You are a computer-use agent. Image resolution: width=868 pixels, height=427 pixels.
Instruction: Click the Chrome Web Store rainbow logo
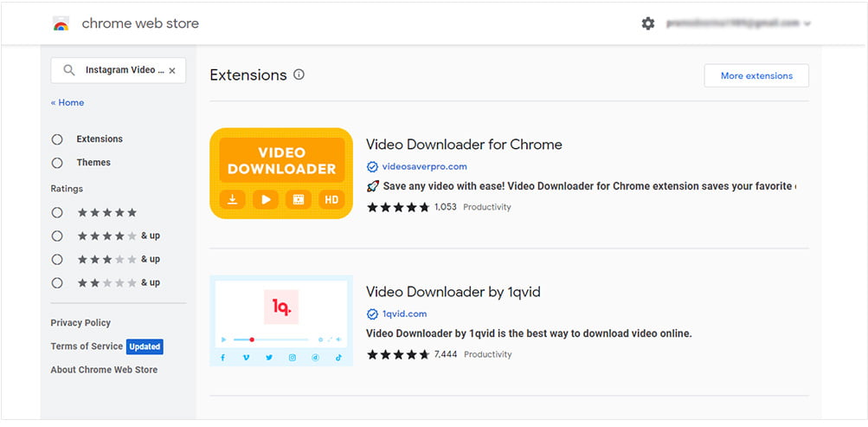tap(61, 23)
